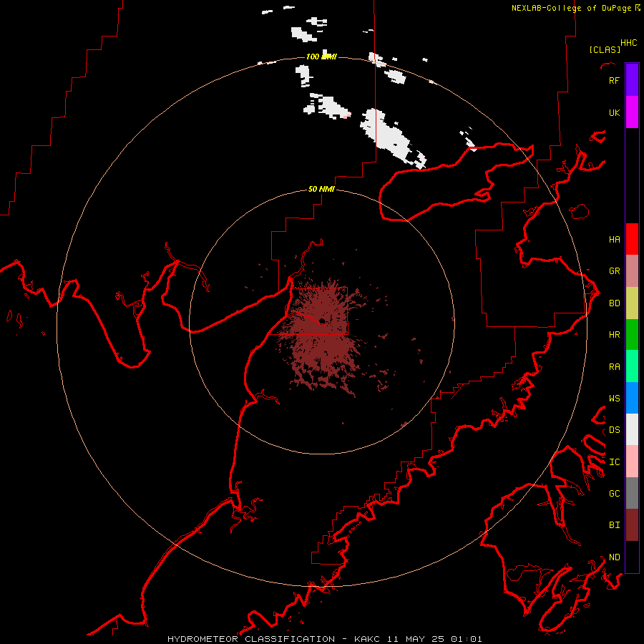Click the GR legend label

pos(614,271)
